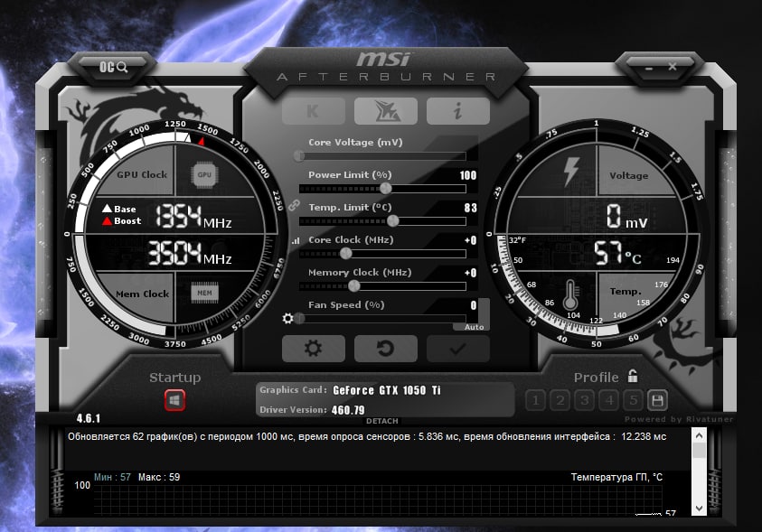
Task: Open the information i button
Action: point(457,111)
